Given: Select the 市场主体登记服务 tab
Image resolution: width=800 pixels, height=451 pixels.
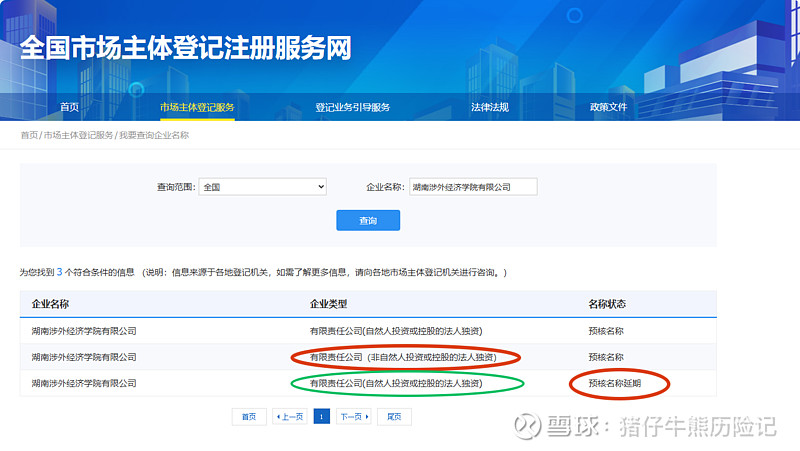Looking at the screenshot, I should (x=197, y=107).
